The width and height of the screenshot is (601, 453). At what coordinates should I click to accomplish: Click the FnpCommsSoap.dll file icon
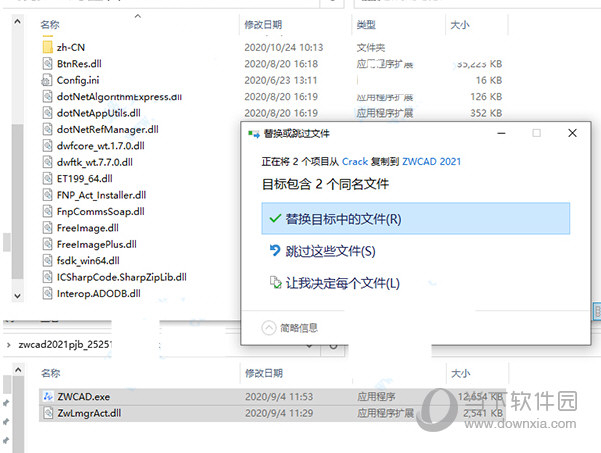pos(48,212)
